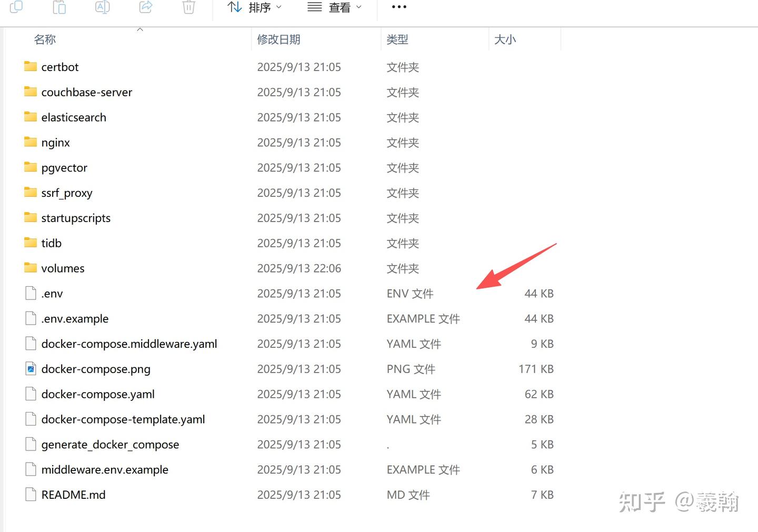Select the nginx folder icon
The image size is (758, 532).
(31, 142)
